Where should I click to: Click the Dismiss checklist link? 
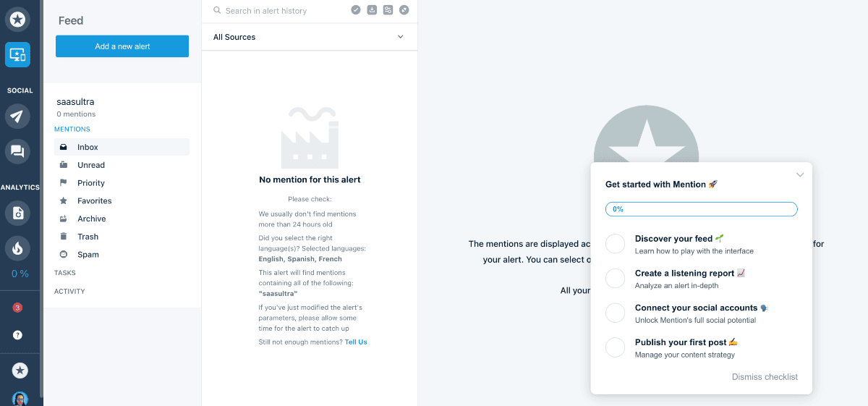pyautogui.click(x=765, y=377)
